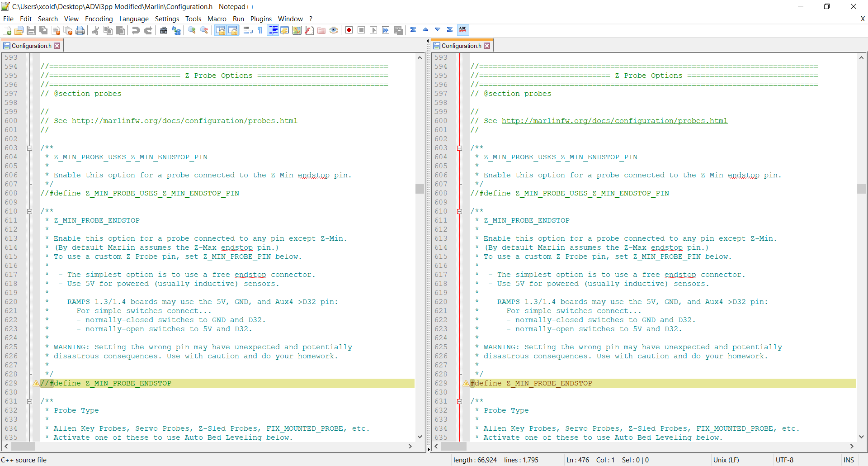Click the Print toolbar icon
The image size is (868, 466).
click(x=80, y=30)
